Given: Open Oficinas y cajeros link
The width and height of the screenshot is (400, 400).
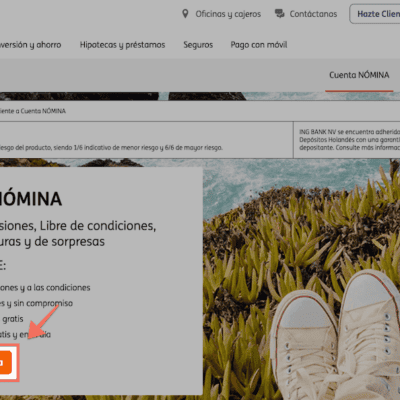Looking at the screenshot, I should pos(228,14).
